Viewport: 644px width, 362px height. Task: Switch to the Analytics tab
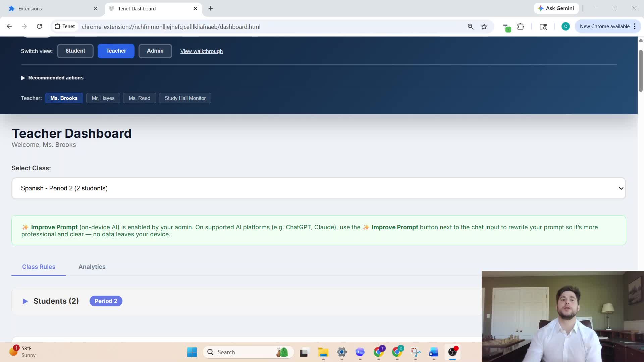(92, 267)
